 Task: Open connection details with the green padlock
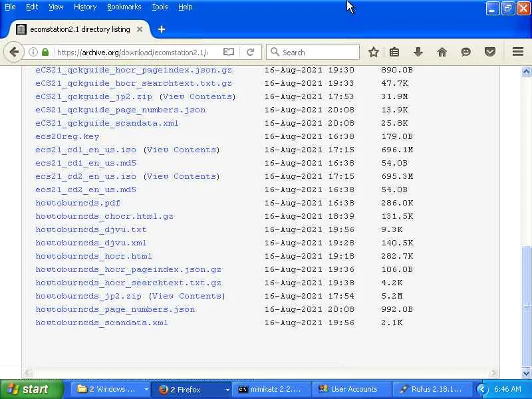(x=45, y=53)
